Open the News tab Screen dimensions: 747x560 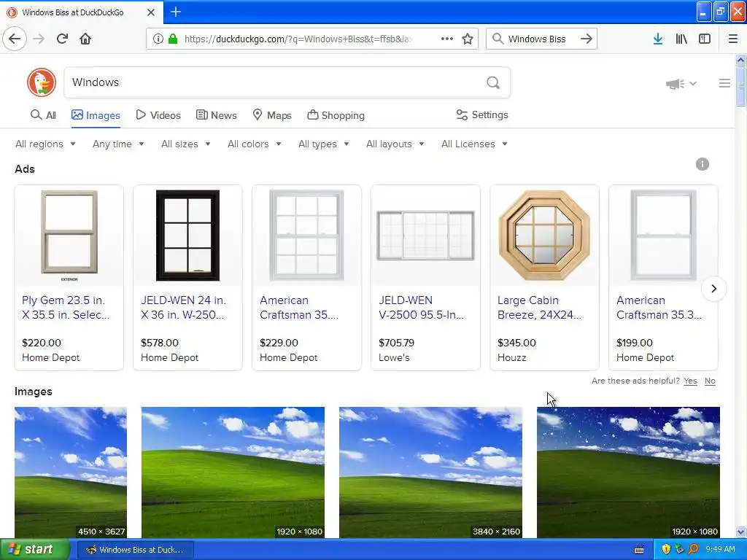tap(216, 115)
